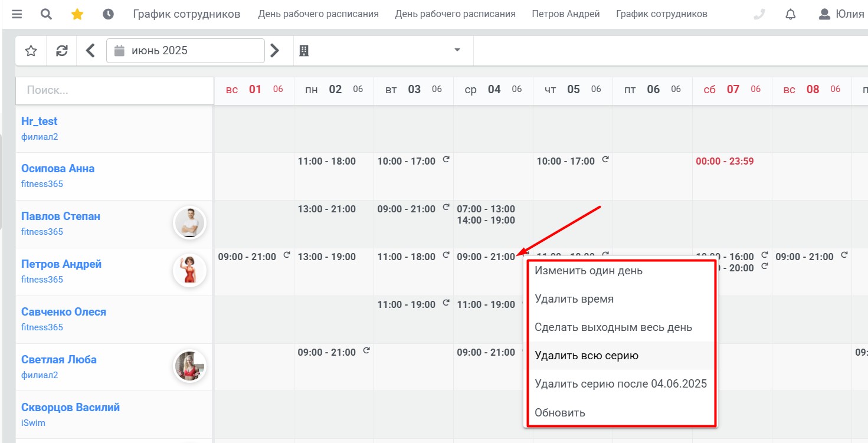Viewport: 868px width, 443px height.
Task: Choose Удалить серию после 04.06.2025
Action: (620, 384)
